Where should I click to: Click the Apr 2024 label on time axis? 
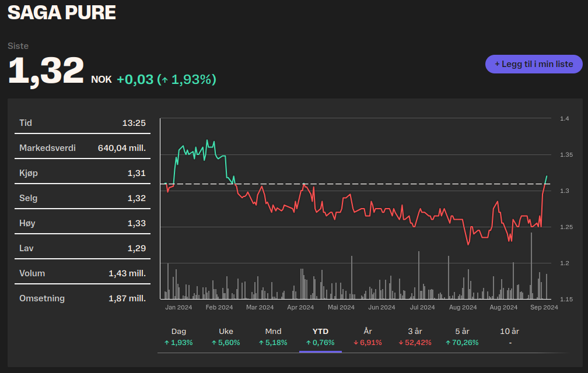pos(300,307)
